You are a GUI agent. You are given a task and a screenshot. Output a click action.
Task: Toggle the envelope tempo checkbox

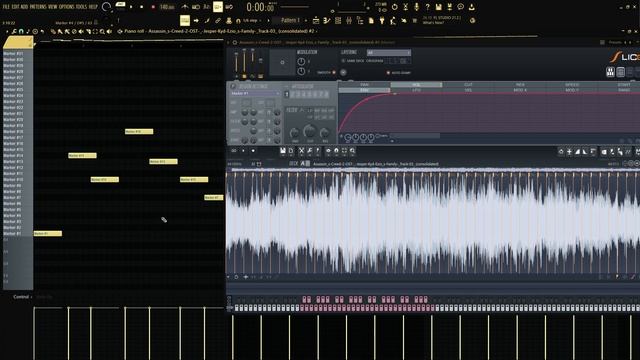(378, 136)
